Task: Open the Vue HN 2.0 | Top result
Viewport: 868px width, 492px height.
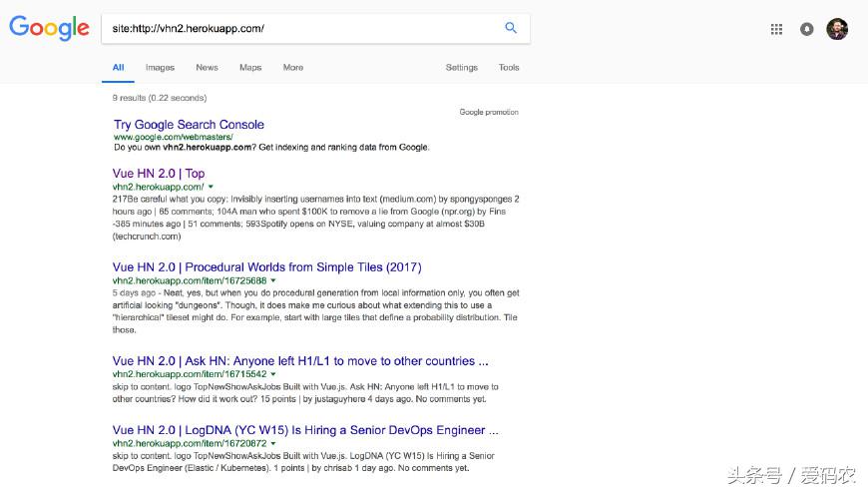Action: (x=159, y=174)
